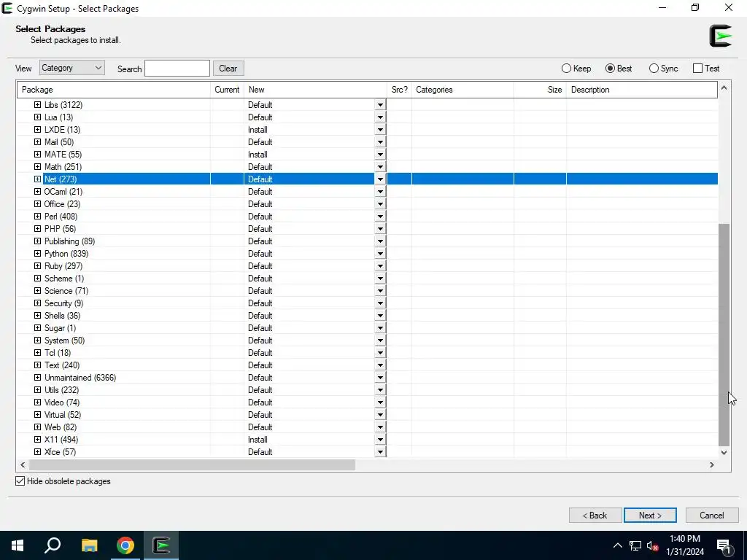This screenshot has width=747, height=560.
Task: Open the View Category combo box
Action: click(x=72, y=68)
